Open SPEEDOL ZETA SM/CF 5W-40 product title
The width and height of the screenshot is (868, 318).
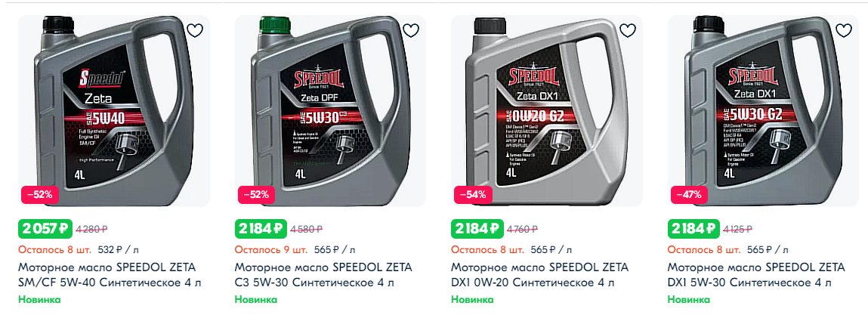110,276
